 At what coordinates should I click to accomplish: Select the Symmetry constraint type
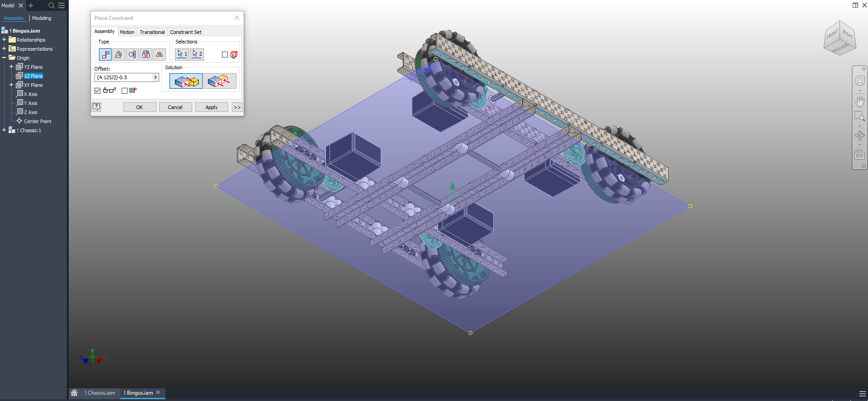(159, 54)
